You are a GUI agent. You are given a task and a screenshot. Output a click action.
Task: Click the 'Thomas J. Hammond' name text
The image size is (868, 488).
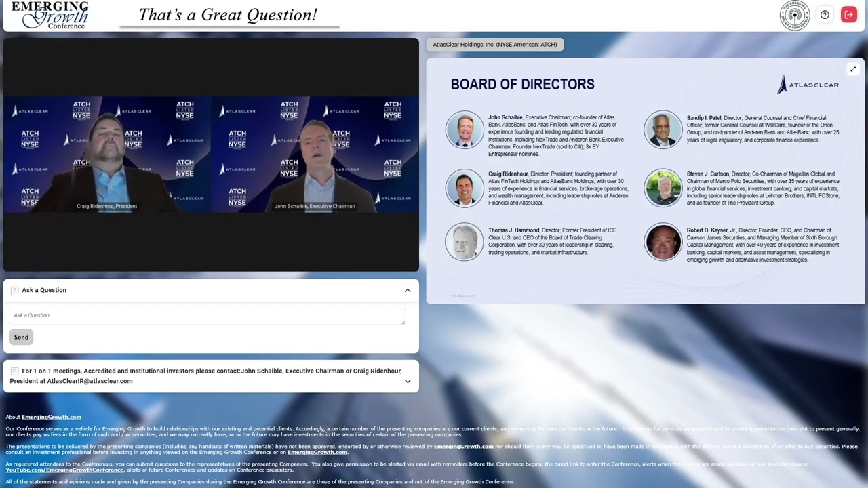click(513, 230)
